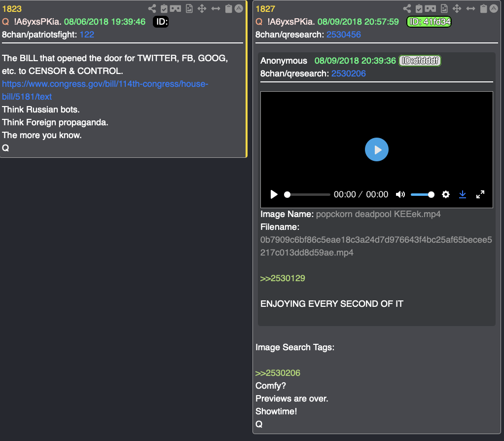This screenshot has width=504, height=441.
Task: Click the video progress seek bar
Action: [307, 194]
